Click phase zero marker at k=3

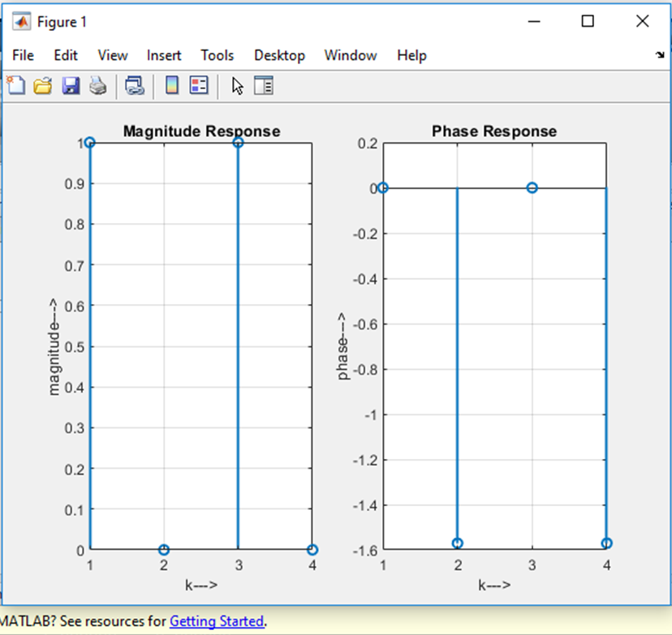click(532, 187)
